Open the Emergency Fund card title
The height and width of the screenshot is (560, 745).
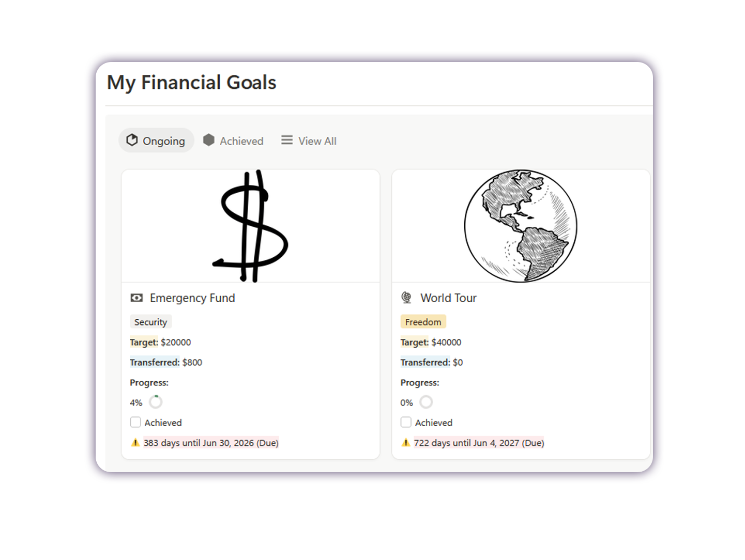tap(192, 298)
